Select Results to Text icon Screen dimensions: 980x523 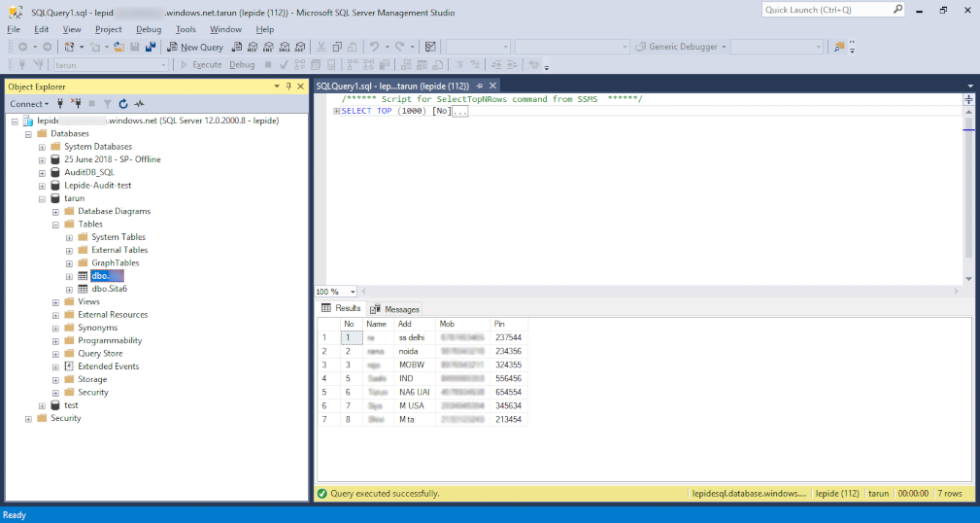(x=406, y=64)
